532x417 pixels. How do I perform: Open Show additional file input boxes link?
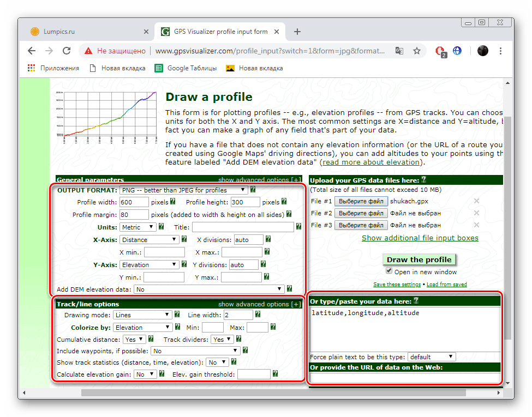pos(420,238)
